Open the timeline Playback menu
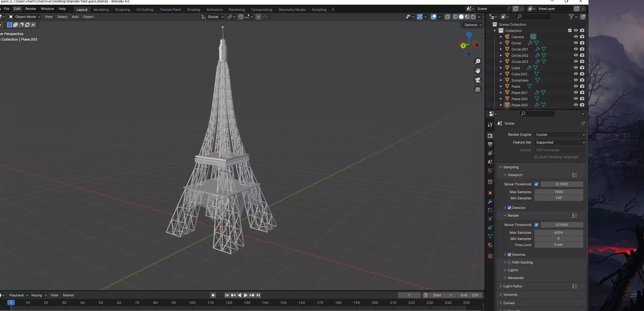The width and height of the screenshot is (644, 311). point(18,295)
